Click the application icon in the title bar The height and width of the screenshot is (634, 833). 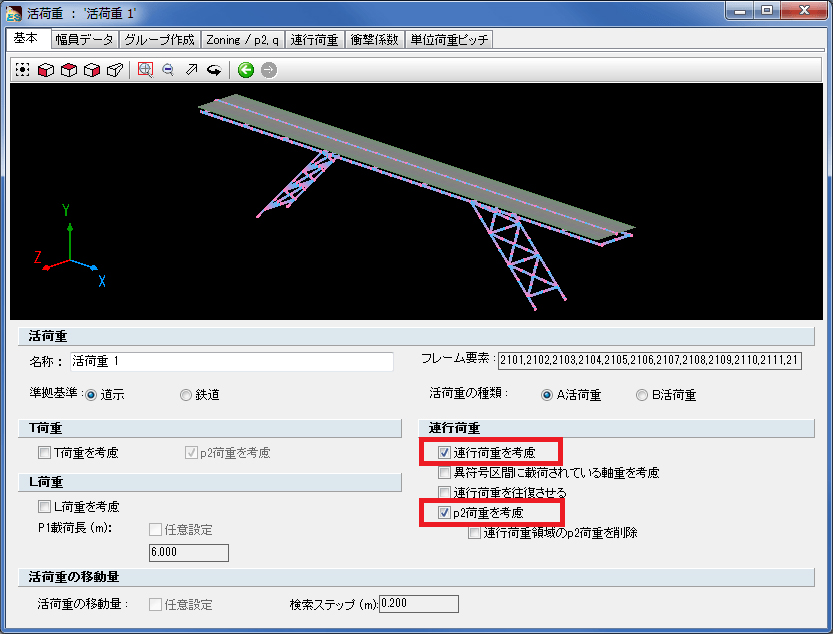[x=13, y=13]
